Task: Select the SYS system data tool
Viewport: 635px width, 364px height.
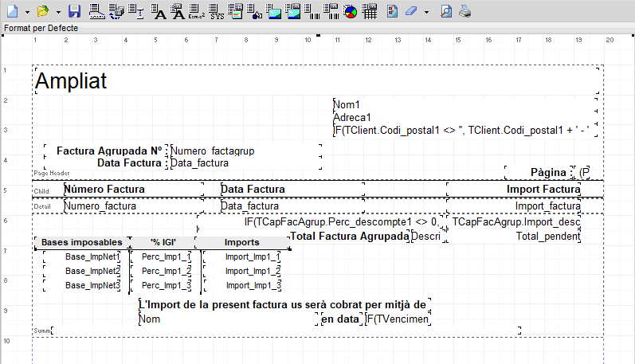Action: pyautogui.click(x=216, y=11)
